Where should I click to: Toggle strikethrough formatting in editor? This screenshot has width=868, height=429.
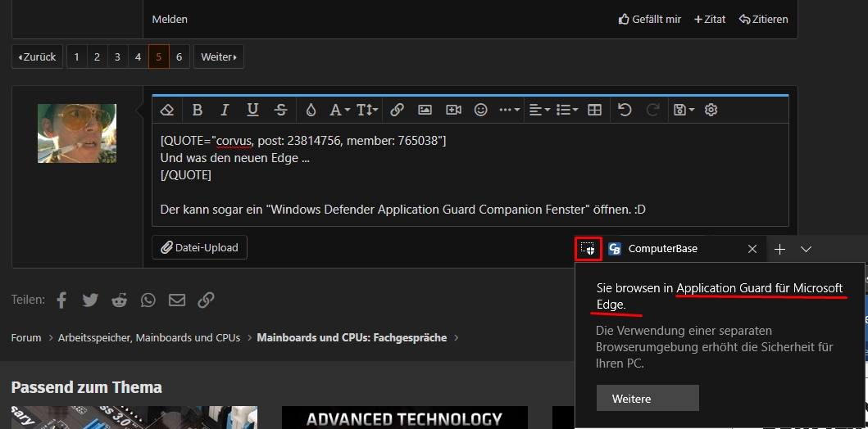(280, 110)
